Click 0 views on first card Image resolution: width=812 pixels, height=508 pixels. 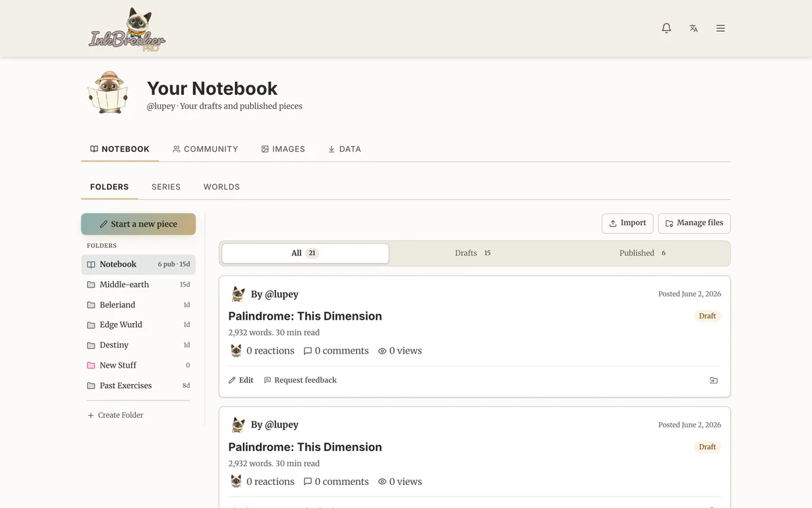(400, 351)
